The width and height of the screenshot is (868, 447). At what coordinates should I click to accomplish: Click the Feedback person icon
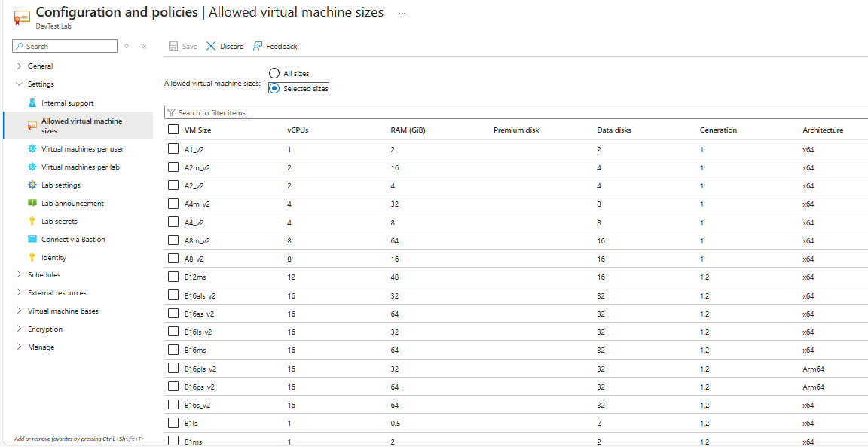pyautogui.click(x=258, y=47)
